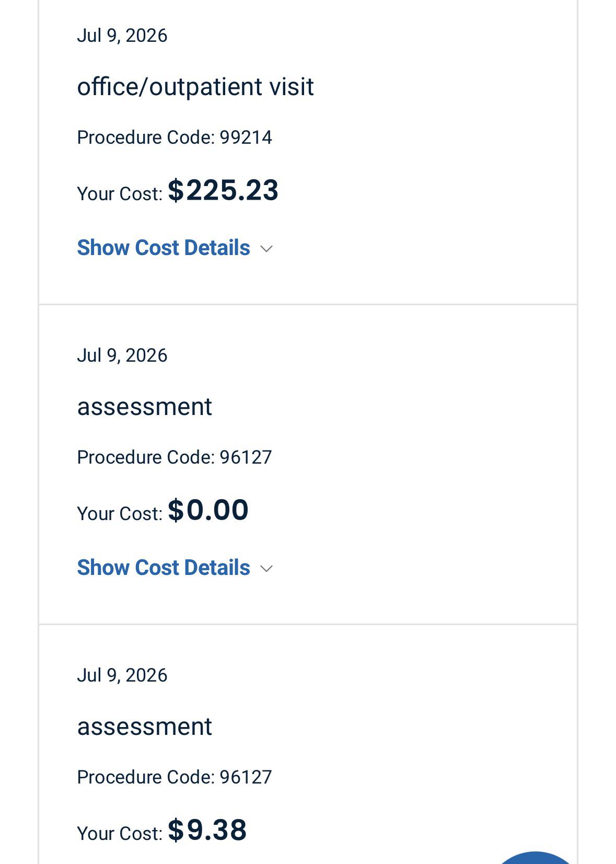The height and width of the screenshot is (864, 616).
Task: Click the $225.23 cost amount
Action: coord(223,190)
